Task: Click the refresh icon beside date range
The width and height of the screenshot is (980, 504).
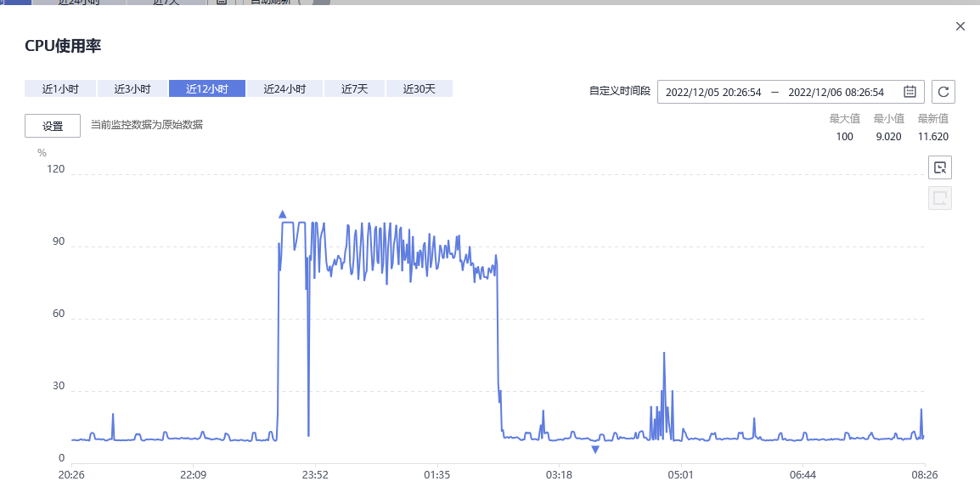Action: click(x=944, y=92)
